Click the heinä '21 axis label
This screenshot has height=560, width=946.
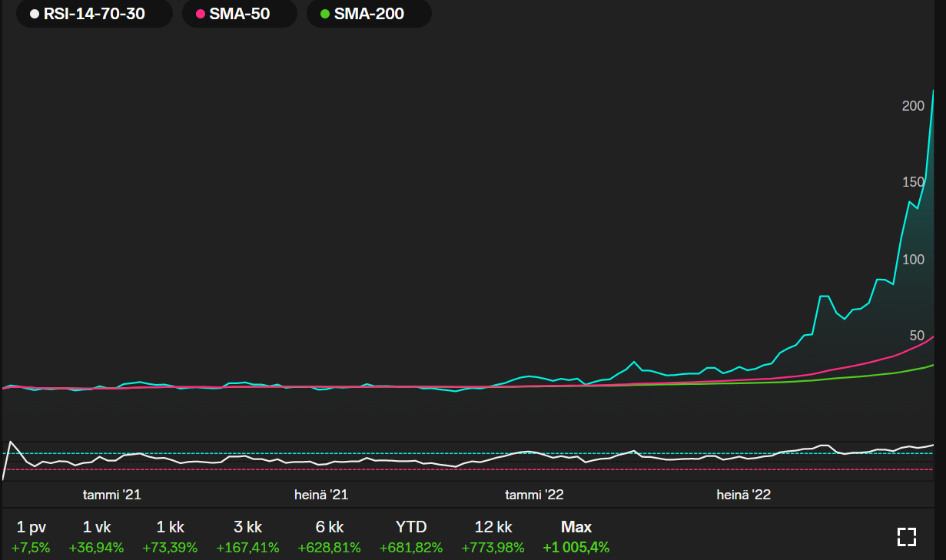(x=321, y=495)
